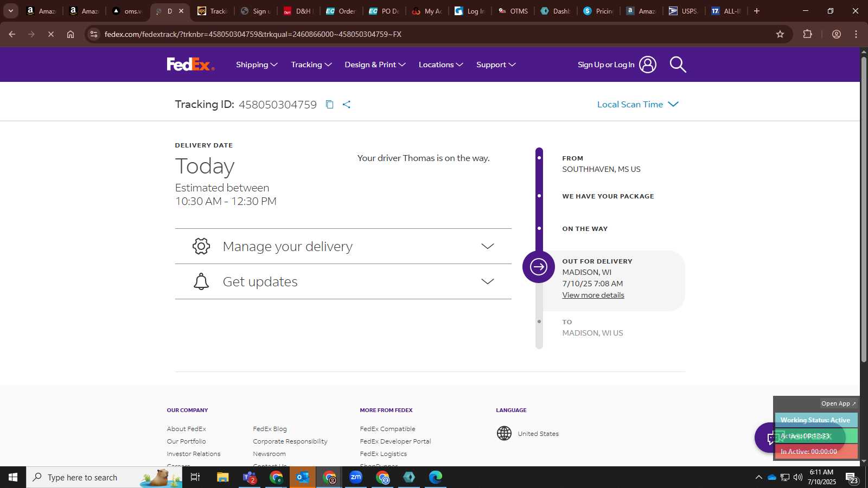Click the View more details link
Screen dimensions: 868x488
click(x=593, y=295)
